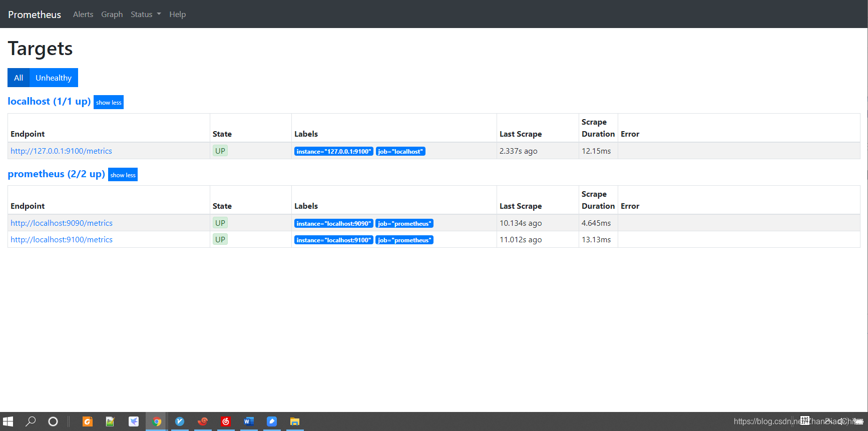Click the 11.012s ago last scrape value

[521, 240]
